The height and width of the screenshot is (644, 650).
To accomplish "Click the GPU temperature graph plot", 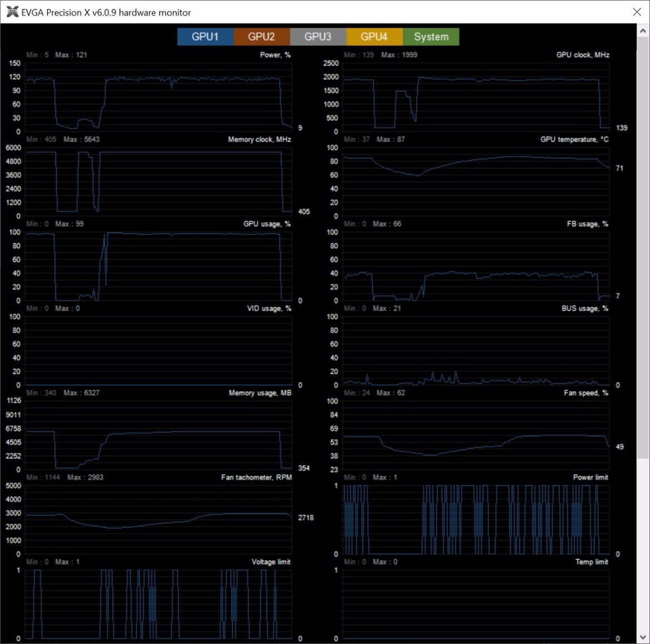I will (x=476, y=182).
